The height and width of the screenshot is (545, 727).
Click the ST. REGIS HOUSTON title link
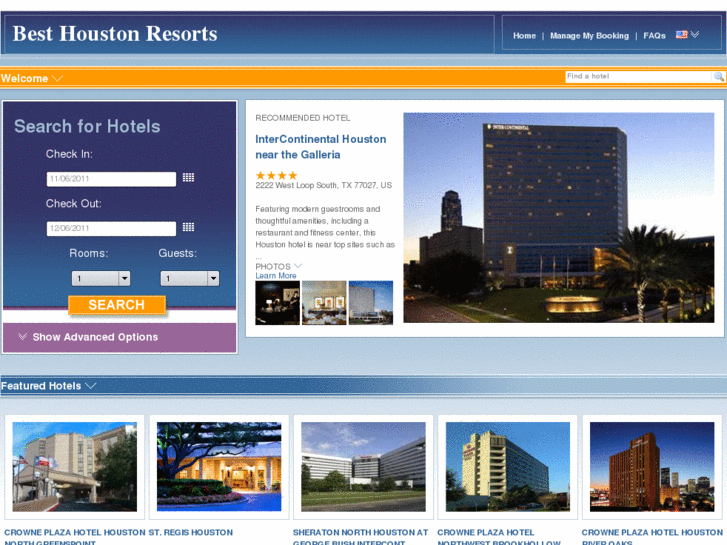click(x=191, y=532)
